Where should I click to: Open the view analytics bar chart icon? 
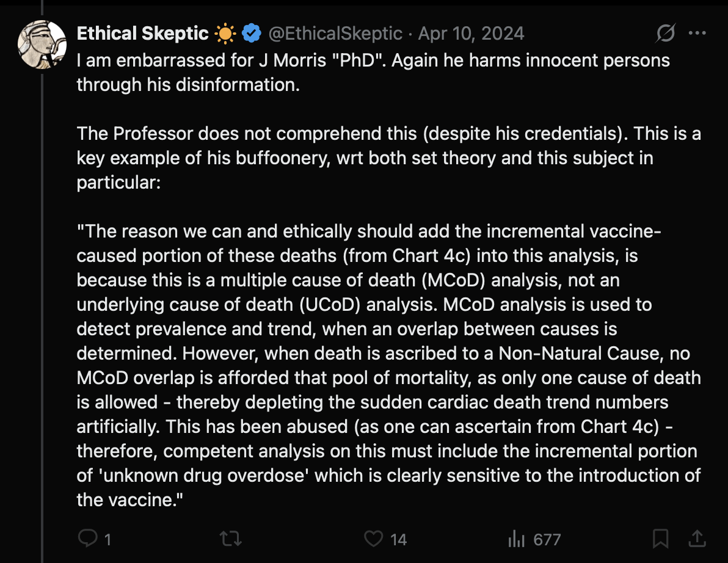pyautogui.click(x=517, y=539)
